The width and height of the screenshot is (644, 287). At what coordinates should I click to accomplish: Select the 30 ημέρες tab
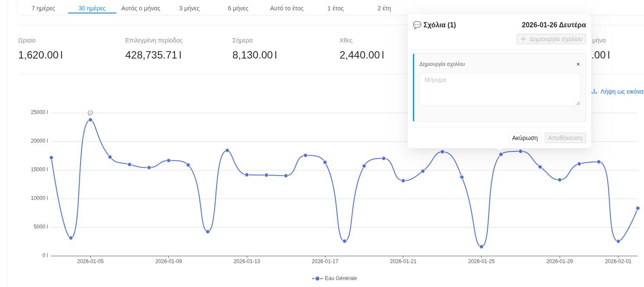pyautogui.click(x=92, y=8)
